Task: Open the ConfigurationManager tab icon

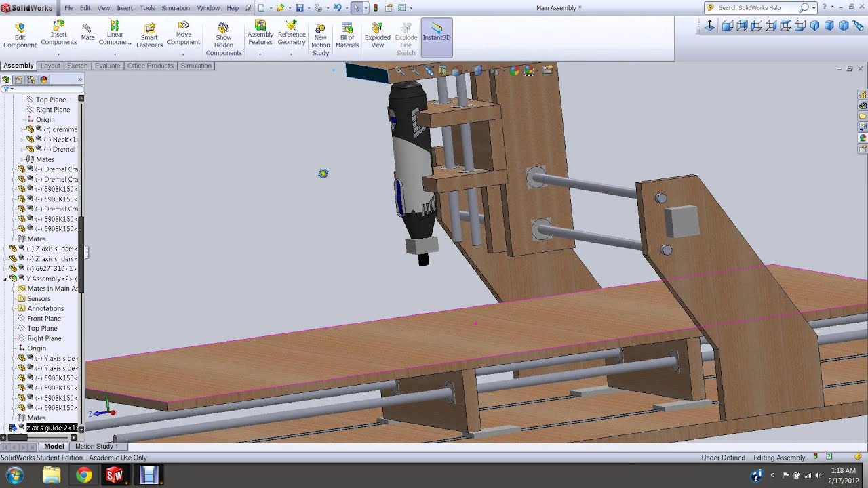Action: click(x=31, y=79)
